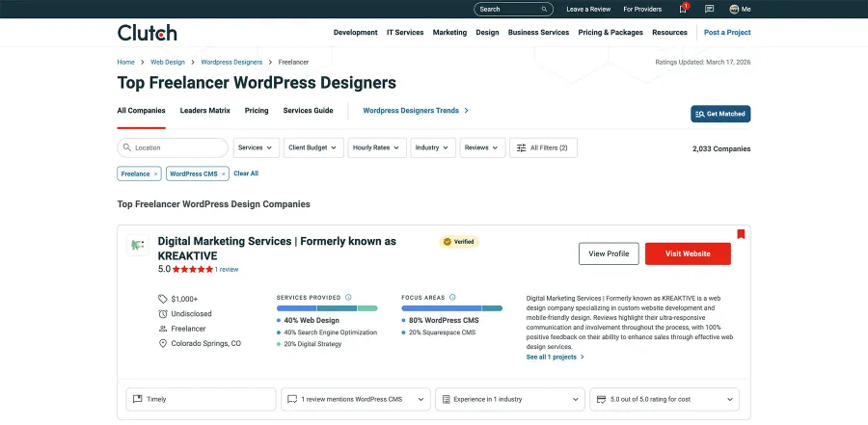868x425 pixels.
Task: Open the 1 review link
Action: coord(227,270)
